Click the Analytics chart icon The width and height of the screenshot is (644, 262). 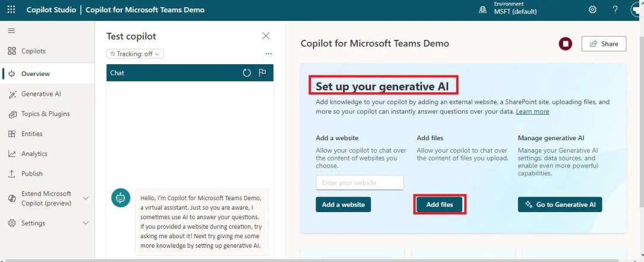pyautogui.click(x=12, y=154)
